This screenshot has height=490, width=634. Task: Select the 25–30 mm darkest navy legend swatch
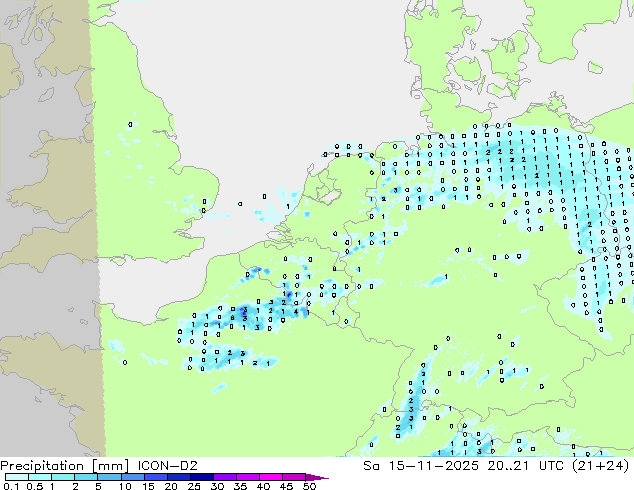201,477
